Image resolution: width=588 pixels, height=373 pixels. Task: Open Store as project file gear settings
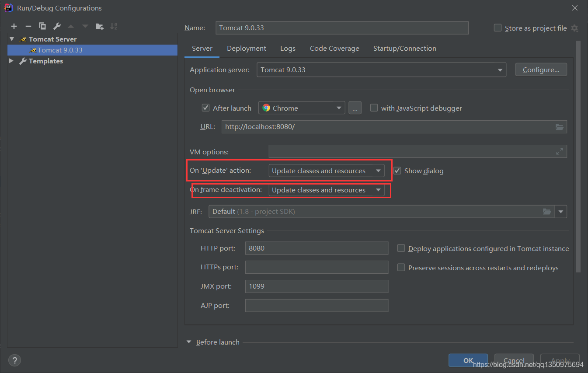point(574,28)
